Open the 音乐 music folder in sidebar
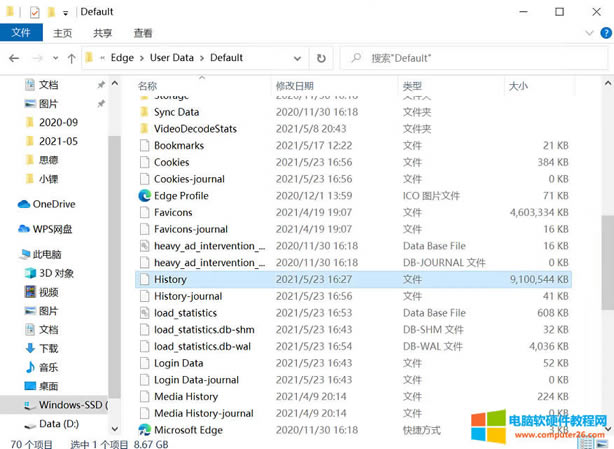614x449 pixels. coord(48,367)
